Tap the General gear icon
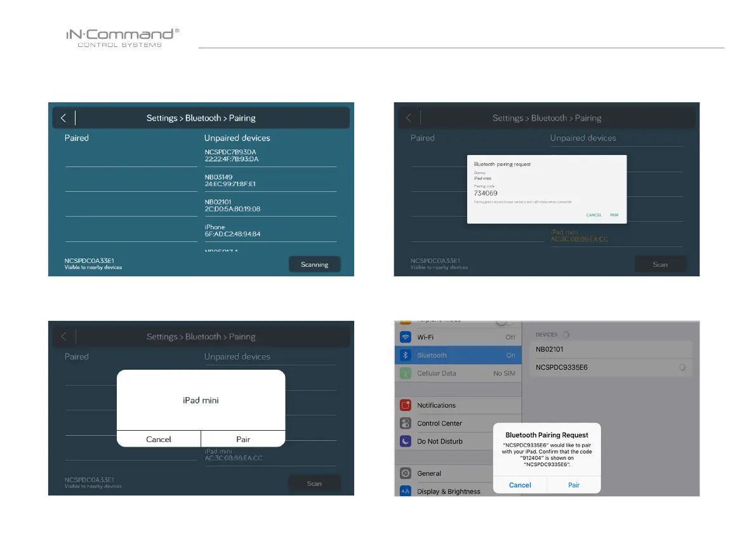This screenshot has width=756, height=533. 406,473
